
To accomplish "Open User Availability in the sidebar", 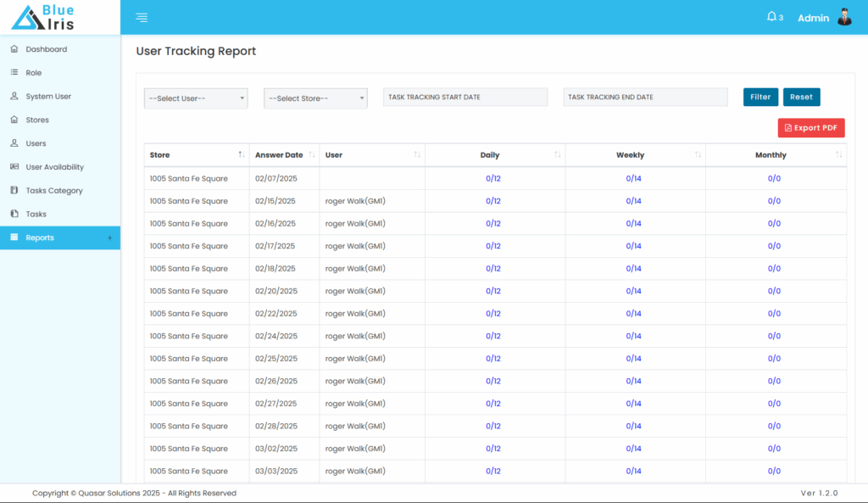I will [55, 167].
